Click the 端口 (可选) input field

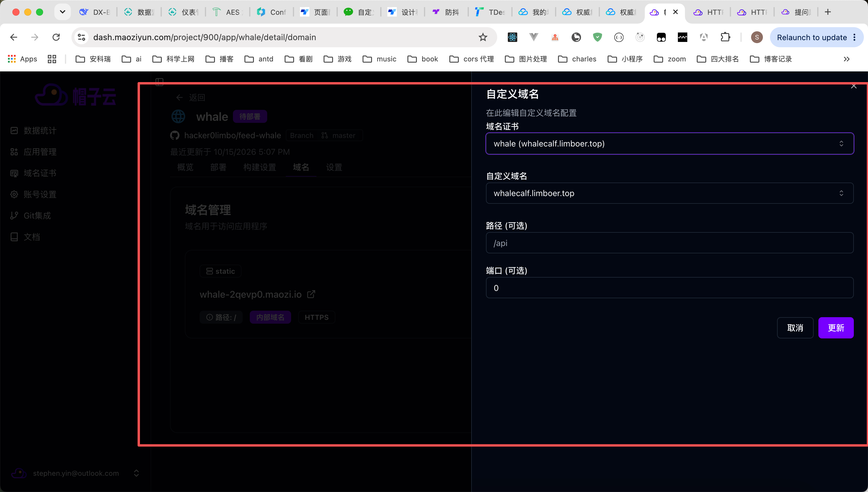click(669, 288)
